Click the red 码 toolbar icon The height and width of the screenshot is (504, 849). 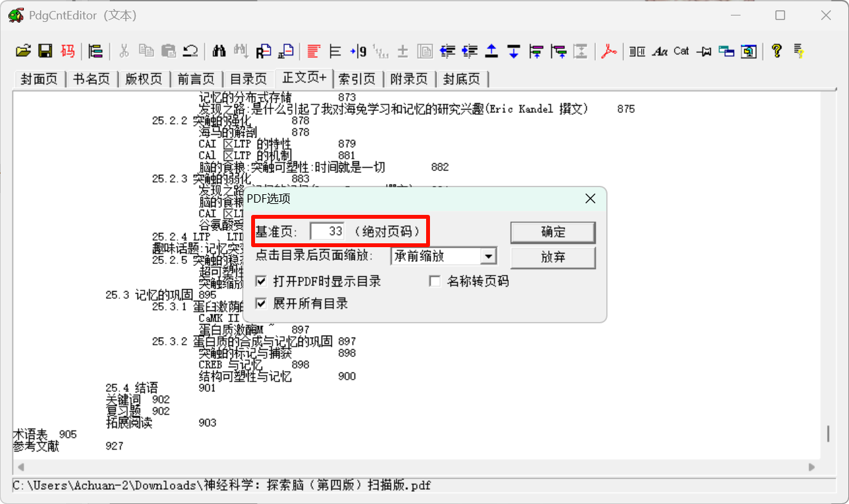coord(67,51)
